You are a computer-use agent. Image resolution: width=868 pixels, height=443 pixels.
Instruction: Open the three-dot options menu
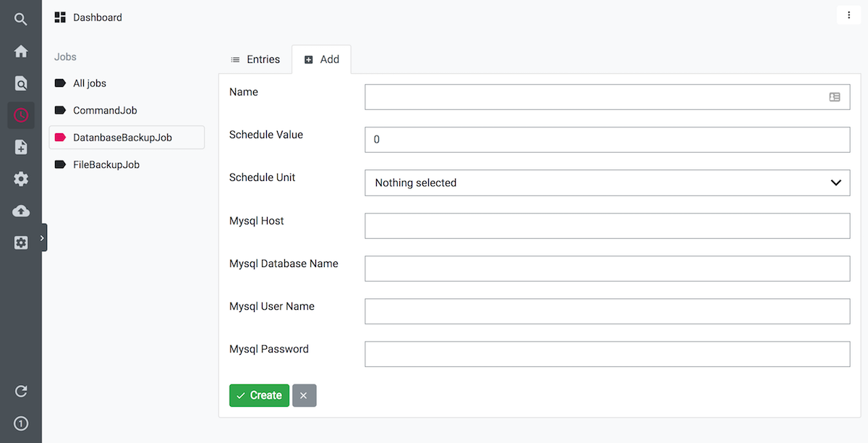pyautogui.click(x=848, y=15)
